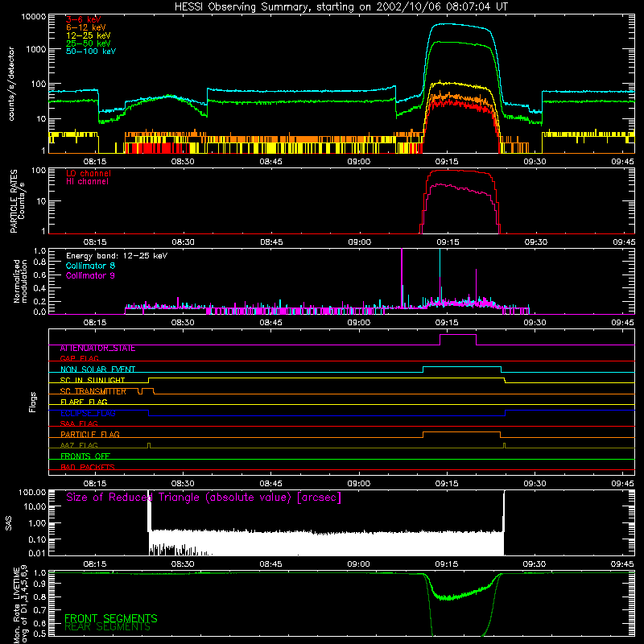Screen dimensions: 644x644
Task: Select the Collimator 9 legend label
Action: 90,275
